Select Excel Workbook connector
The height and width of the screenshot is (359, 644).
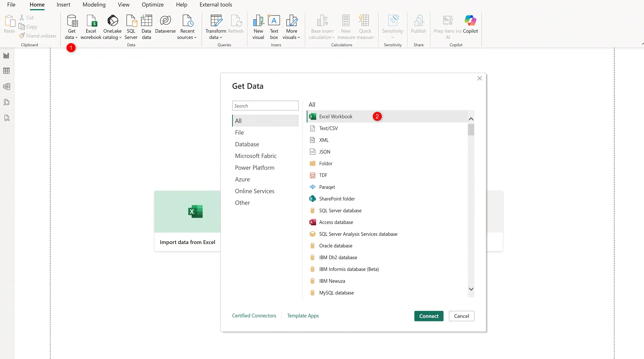[x=387, y=116]
